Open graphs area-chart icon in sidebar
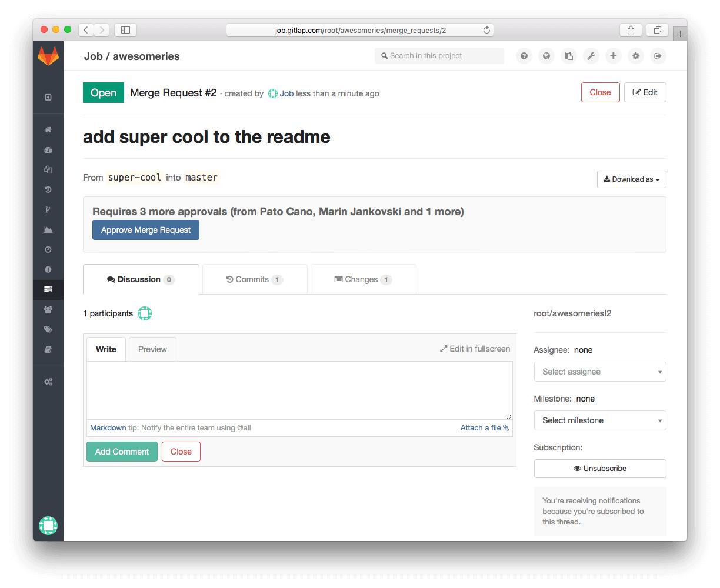Image resolution: width=720 pixels, height=588 pixels. [48, 230]
